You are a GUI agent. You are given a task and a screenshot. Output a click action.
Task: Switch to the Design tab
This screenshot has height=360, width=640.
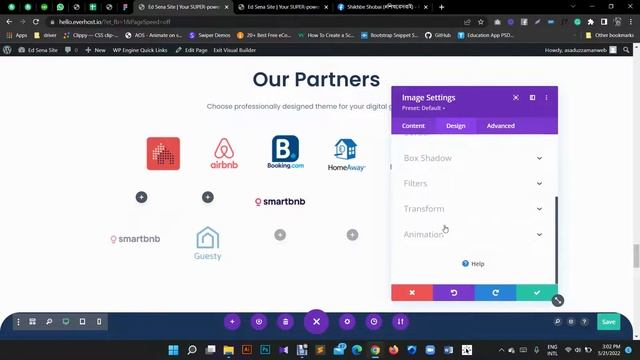pos(456,126)
